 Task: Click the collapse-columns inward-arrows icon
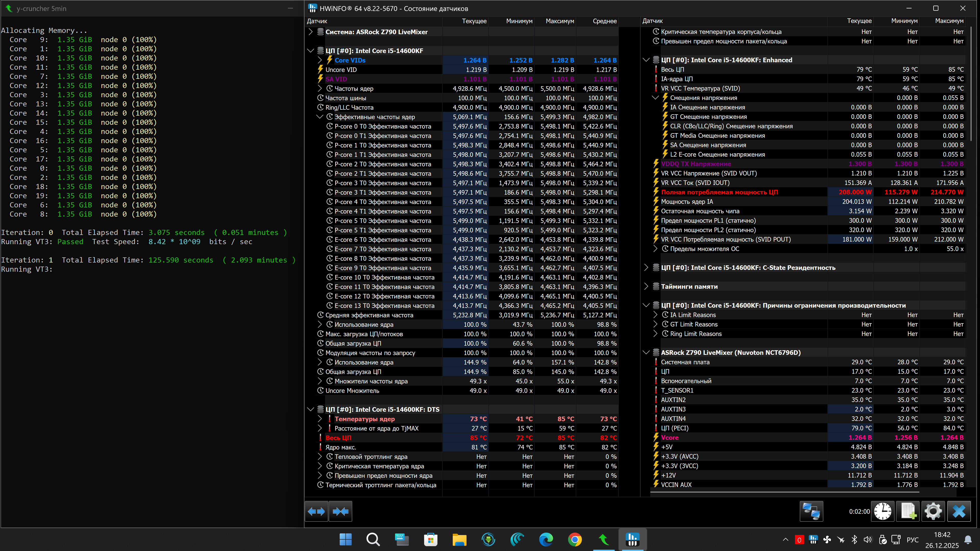340,511
